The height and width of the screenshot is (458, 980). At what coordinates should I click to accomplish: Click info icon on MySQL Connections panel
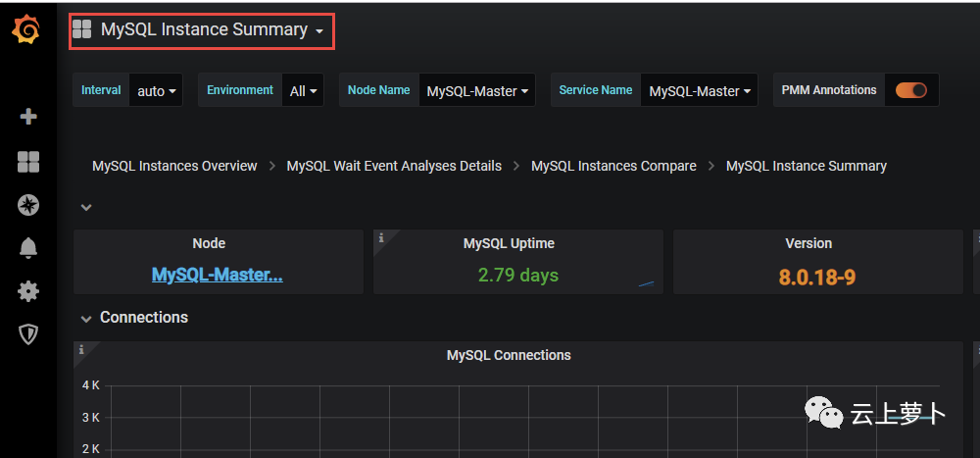coord(81,350)
